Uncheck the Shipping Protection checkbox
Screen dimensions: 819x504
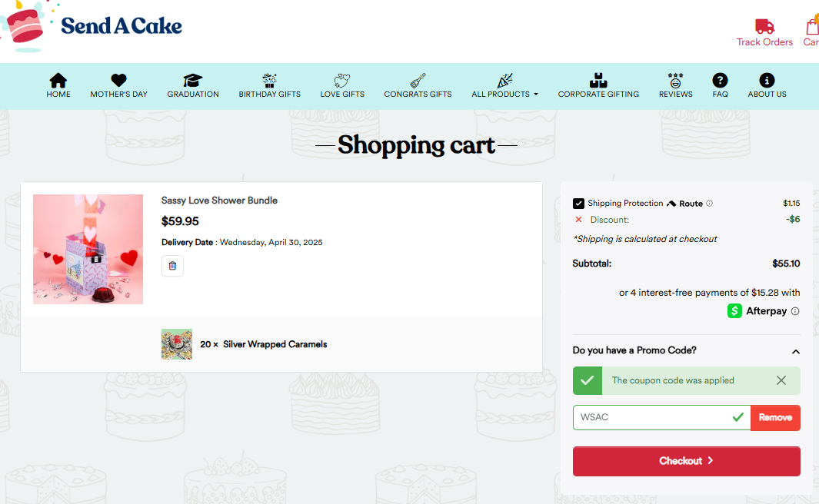pyautogui.click(x=578, y=204)
